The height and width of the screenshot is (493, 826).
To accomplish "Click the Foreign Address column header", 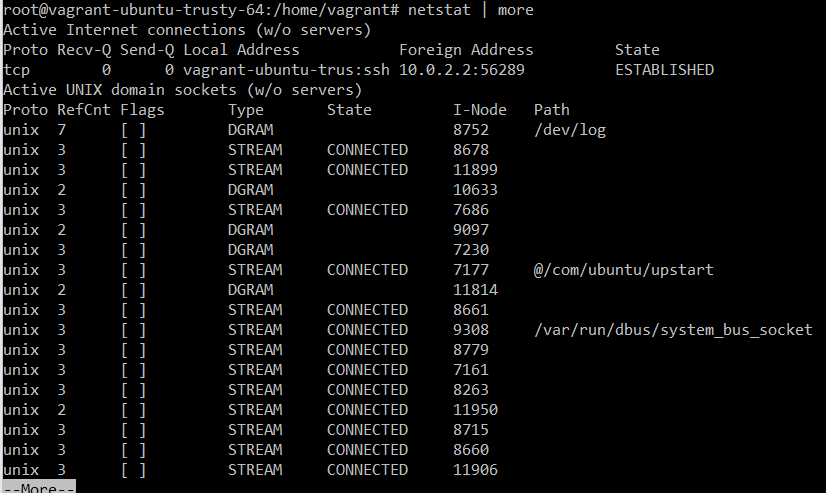I will pos(466,50).
